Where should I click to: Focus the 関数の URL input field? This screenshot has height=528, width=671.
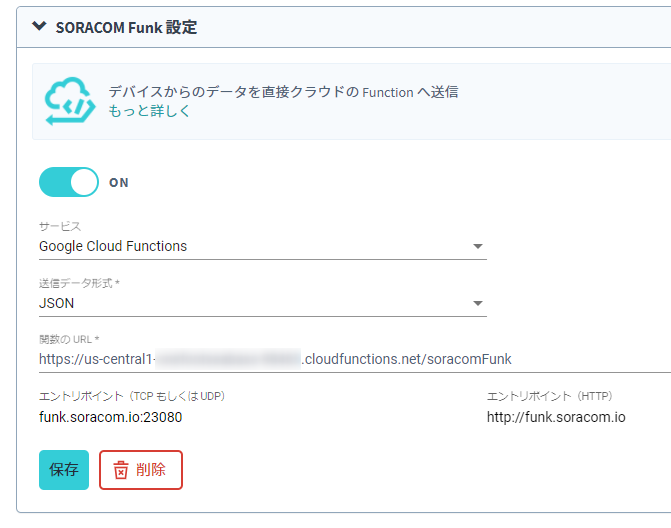click(350, 359)
